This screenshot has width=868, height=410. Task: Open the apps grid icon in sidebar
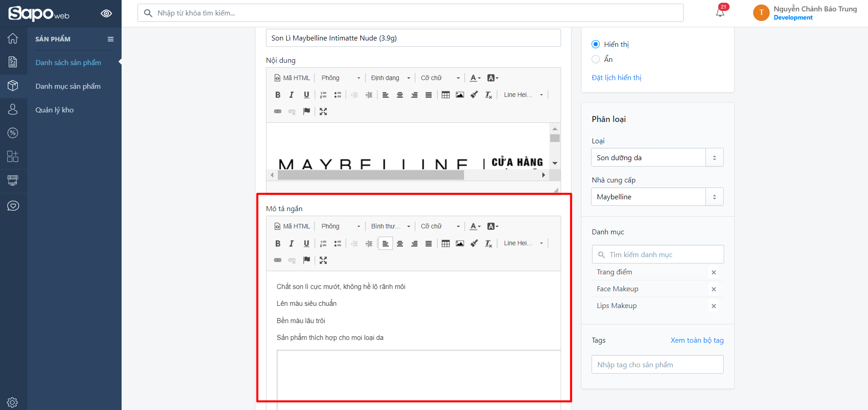pyautogui.click(x=13, y=157)
